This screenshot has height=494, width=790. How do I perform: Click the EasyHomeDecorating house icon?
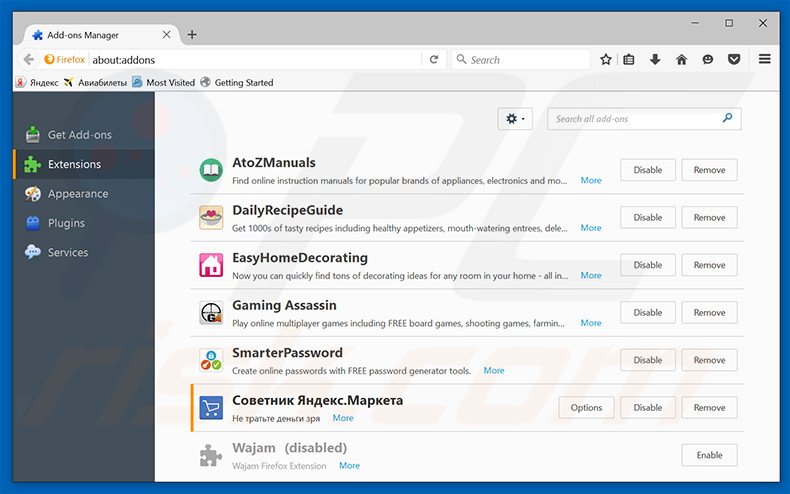pyautogui.click(x=211, y=265)
